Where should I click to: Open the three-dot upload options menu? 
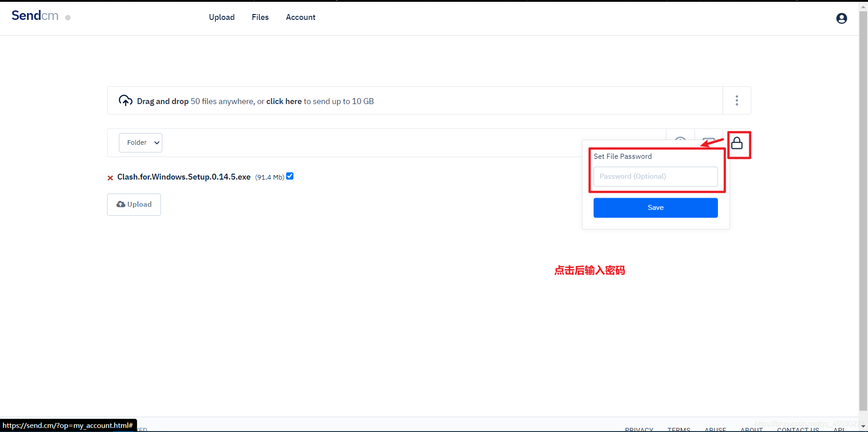[737, 100]
